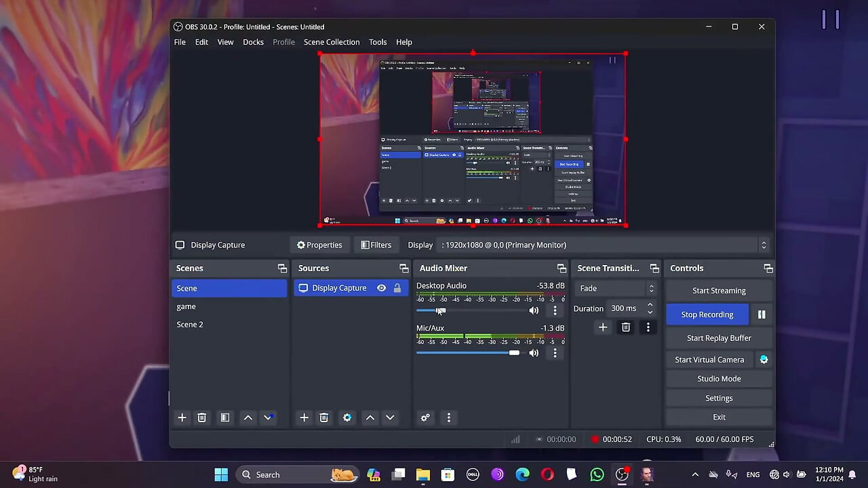868x488 pixels.
Task: Adjust Mic/Aux volume slider
Action: pos(471,352)
